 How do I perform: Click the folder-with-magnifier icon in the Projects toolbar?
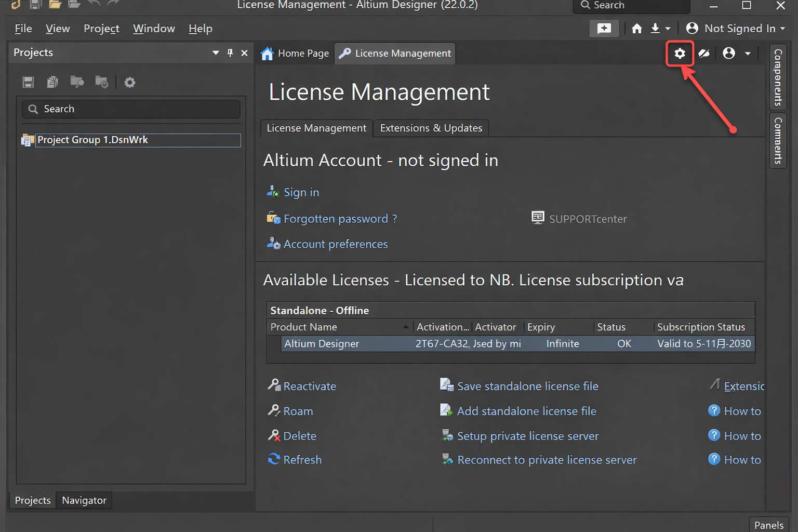point(77,82)
